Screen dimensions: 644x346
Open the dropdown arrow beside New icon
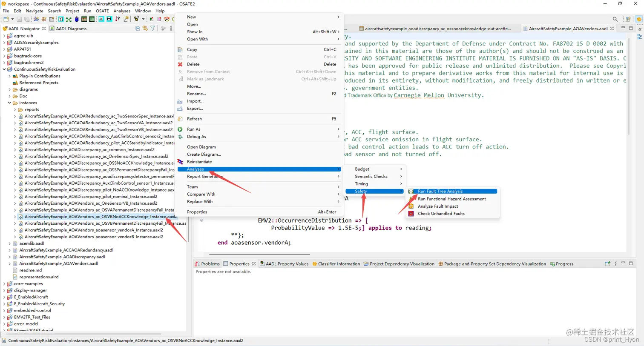click(12, 19)
